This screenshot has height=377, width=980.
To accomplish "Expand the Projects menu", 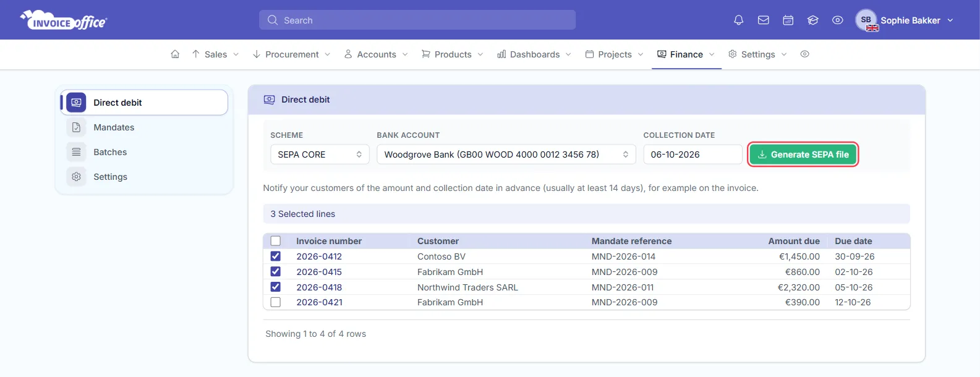I will tap(615, 54).
